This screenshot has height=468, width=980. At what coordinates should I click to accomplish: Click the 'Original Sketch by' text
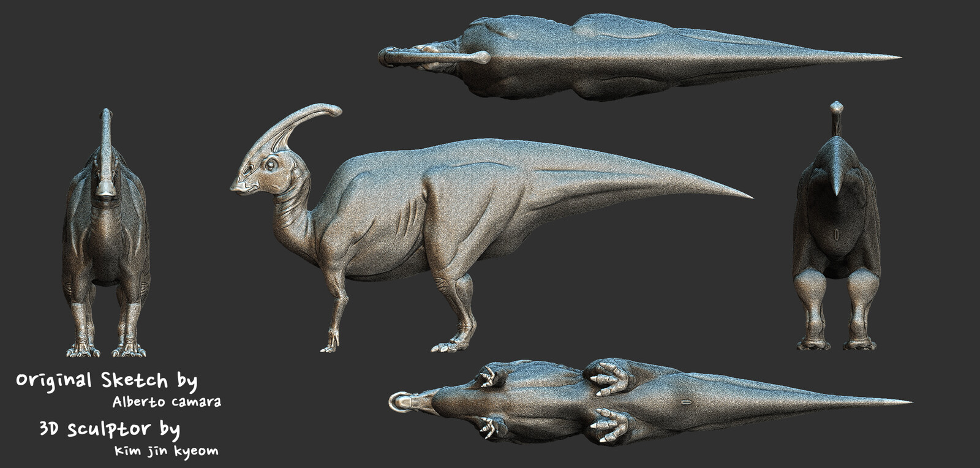[x=107, y=381]
